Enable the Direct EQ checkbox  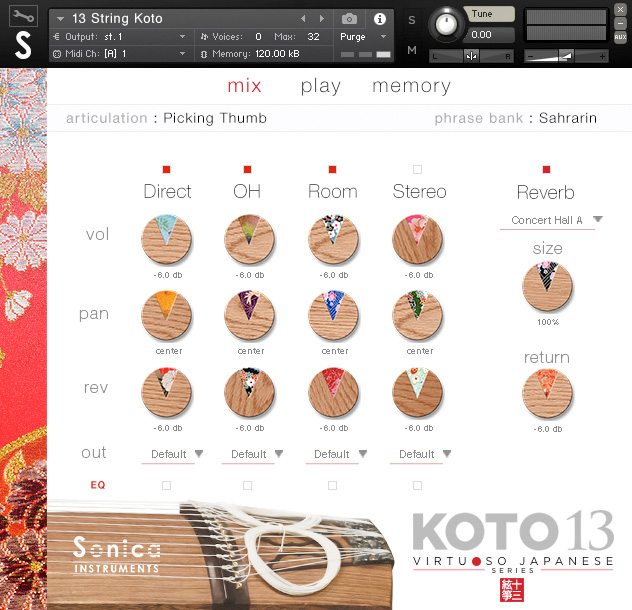pyautogui.click(x=166, y=485)
